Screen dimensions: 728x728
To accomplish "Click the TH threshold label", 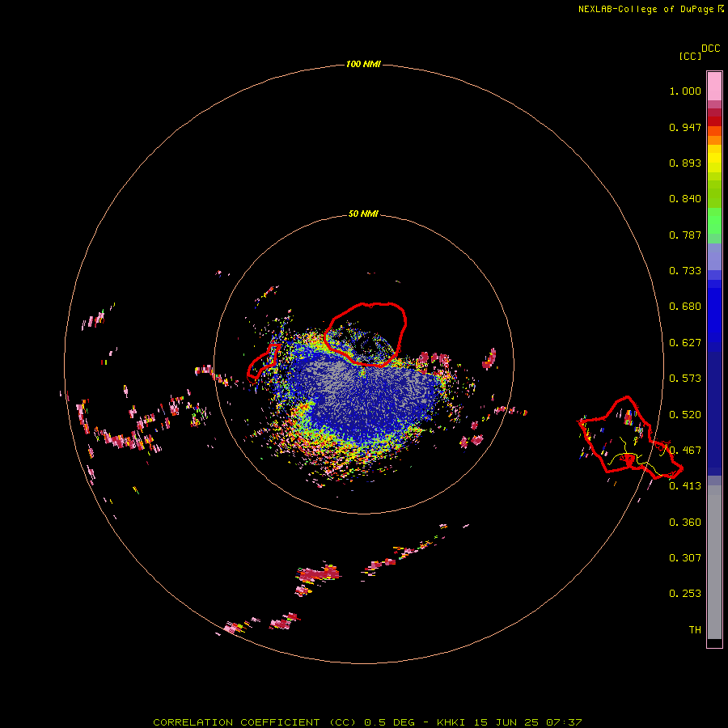I will 695,630.
